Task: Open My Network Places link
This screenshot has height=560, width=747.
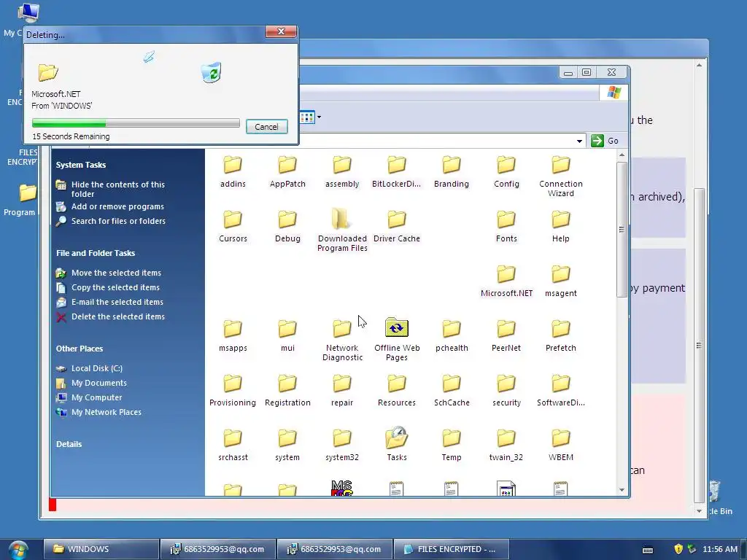Action: click(106, 413)
